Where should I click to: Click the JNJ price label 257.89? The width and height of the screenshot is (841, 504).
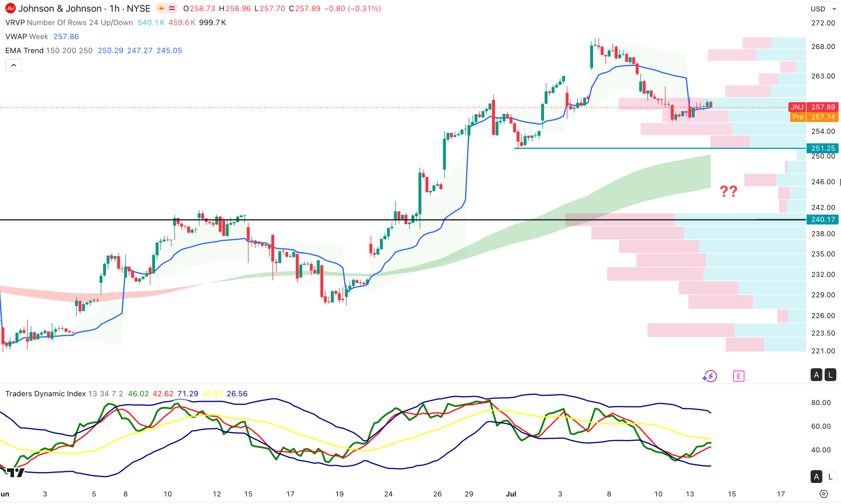pyautogui.click(x=813, y=107)
